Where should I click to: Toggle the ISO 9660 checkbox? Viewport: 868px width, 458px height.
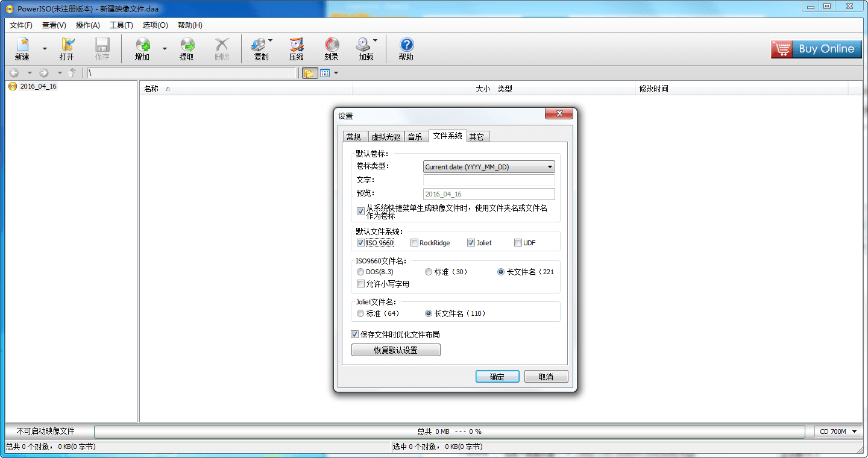coord(361,243)
